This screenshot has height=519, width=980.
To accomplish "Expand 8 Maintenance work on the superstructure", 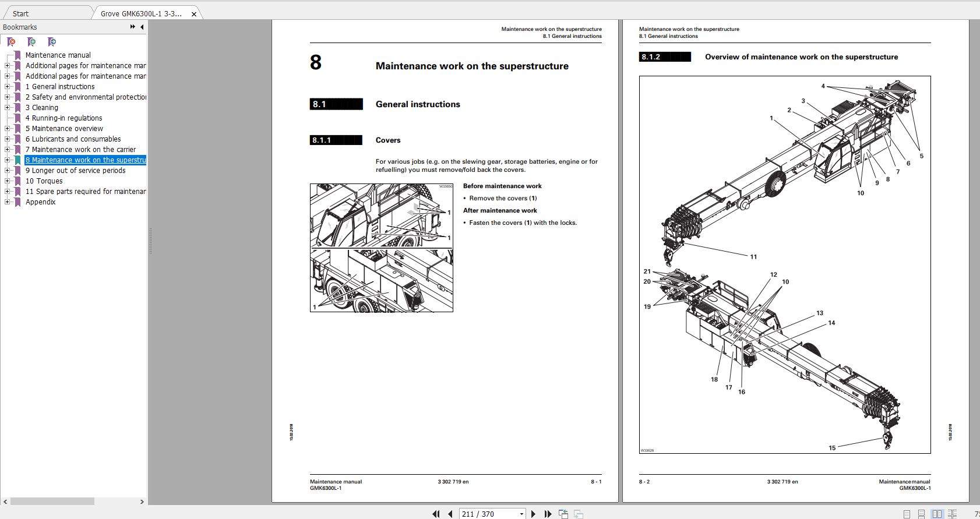I will (7, 160).
